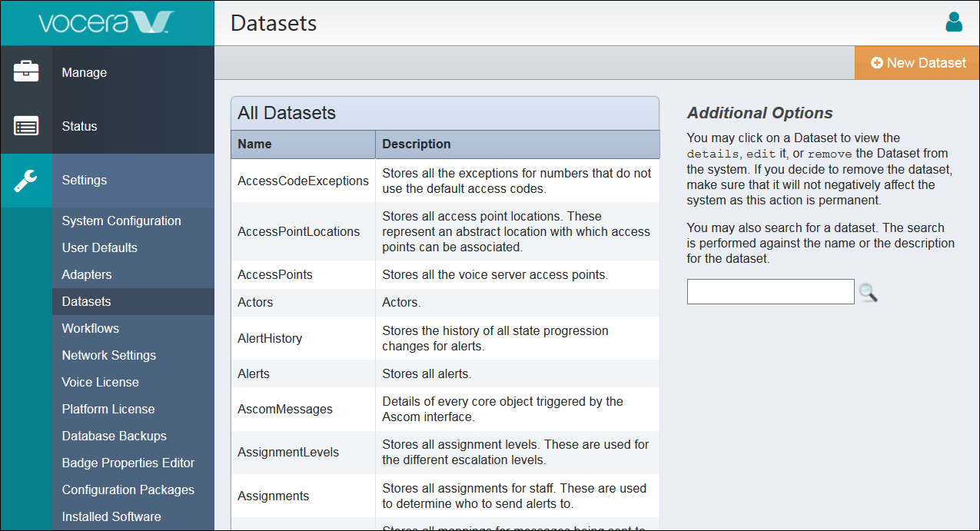This screenshot has height=531, width=980.
Task: Open the Badge Properties Editor
Action: coord(128,463)
